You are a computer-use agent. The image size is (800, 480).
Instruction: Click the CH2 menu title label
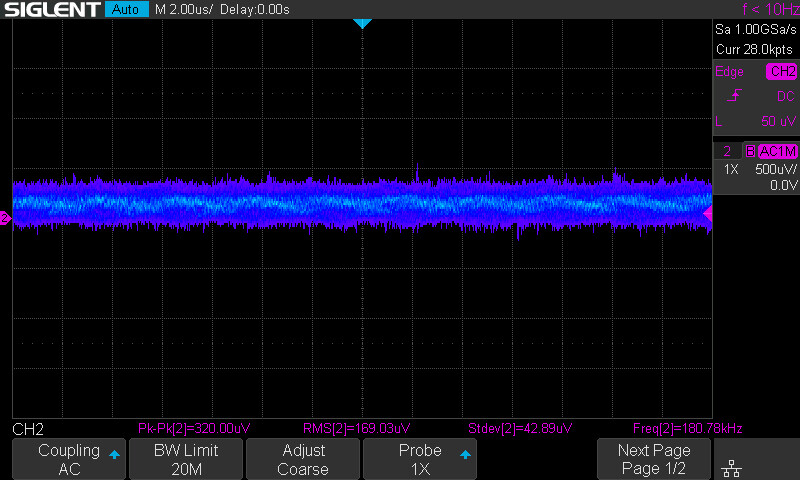coord(28,429)
